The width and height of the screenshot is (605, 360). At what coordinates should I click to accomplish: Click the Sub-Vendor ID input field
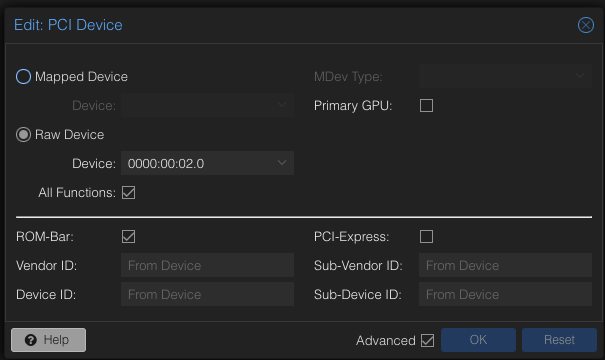(505, 265)
